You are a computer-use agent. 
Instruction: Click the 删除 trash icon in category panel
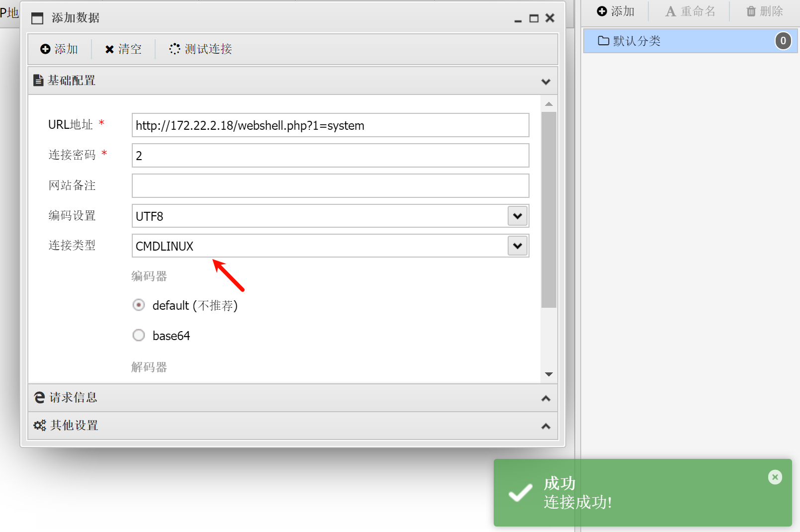pos(751,11)
